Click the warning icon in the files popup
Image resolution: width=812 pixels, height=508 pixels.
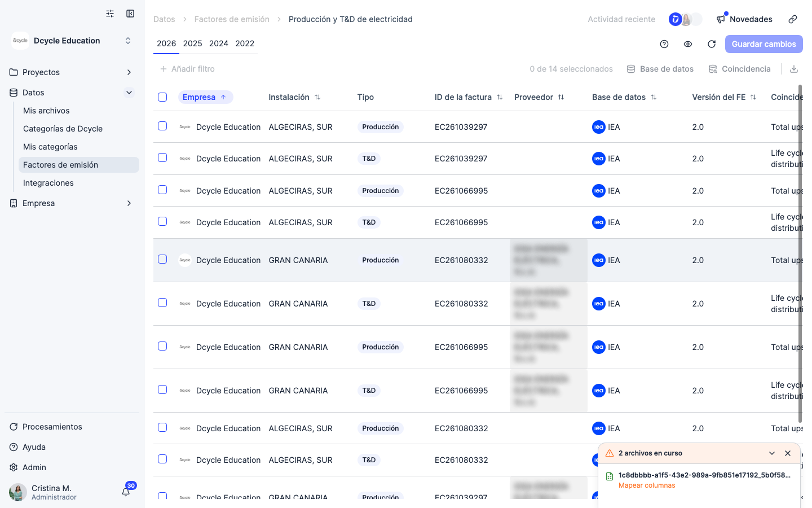610,453
